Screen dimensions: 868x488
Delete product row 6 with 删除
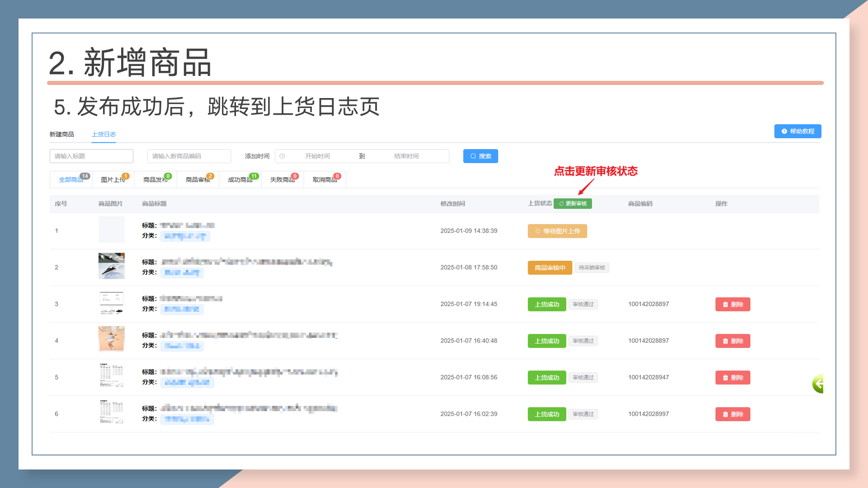point(732,414)
